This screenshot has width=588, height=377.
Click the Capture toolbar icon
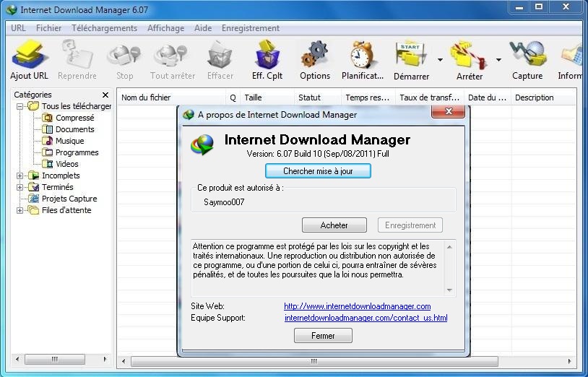tap(527, 55)
